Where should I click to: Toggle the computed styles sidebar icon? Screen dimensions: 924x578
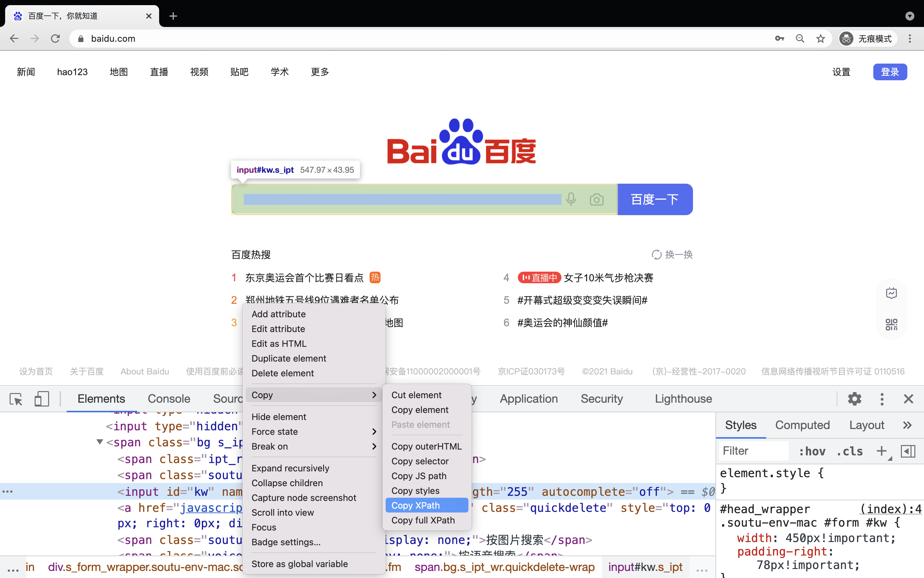(908, 451)
